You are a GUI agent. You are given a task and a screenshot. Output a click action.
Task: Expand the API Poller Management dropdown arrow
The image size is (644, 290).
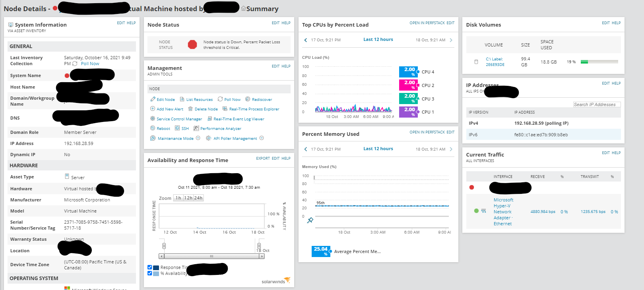262,138
